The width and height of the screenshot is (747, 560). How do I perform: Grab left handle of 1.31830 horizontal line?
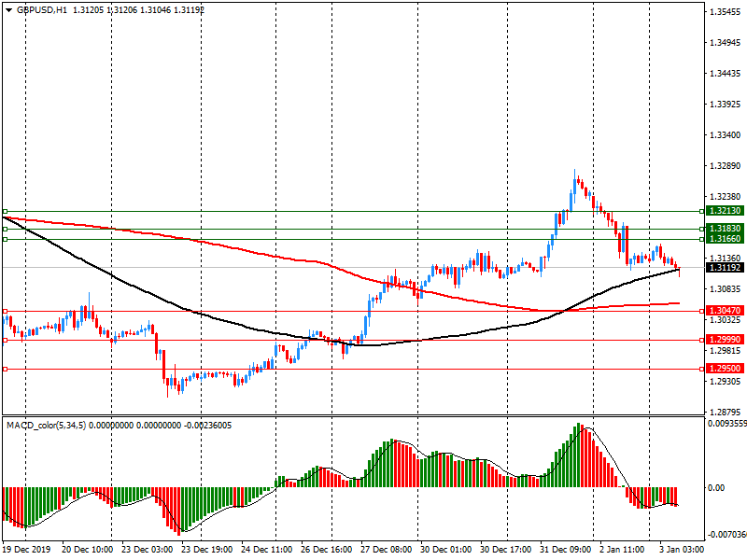click(6, 229)
